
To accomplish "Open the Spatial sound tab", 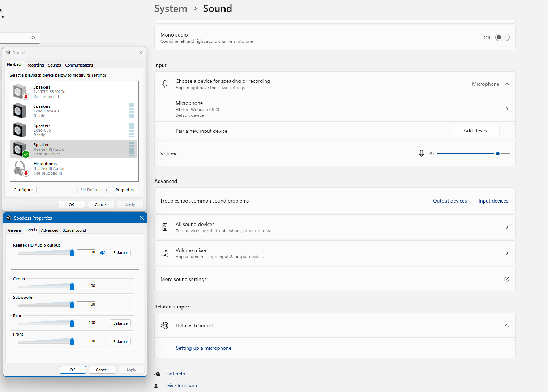I will click(x=74, y=230).
